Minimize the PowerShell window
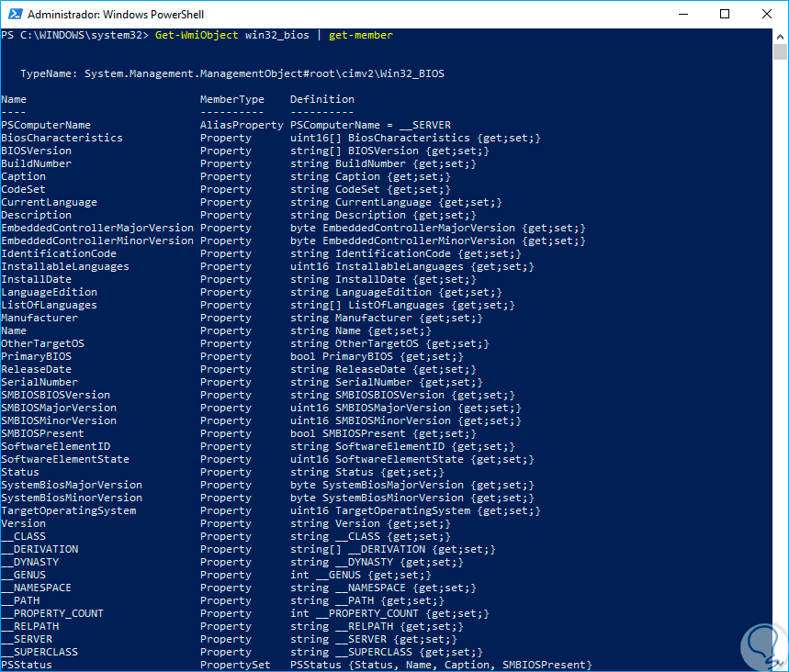Screen dimensions: 789x672 [682, 14]
